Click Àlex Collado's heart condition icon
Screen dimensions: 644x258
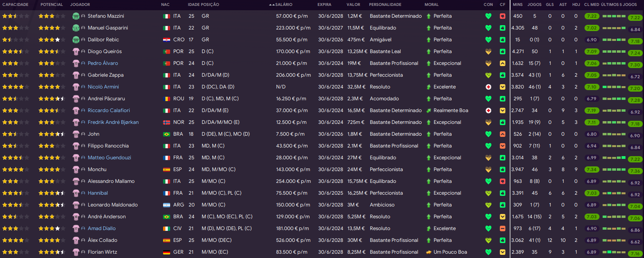(x=488, y=240)
